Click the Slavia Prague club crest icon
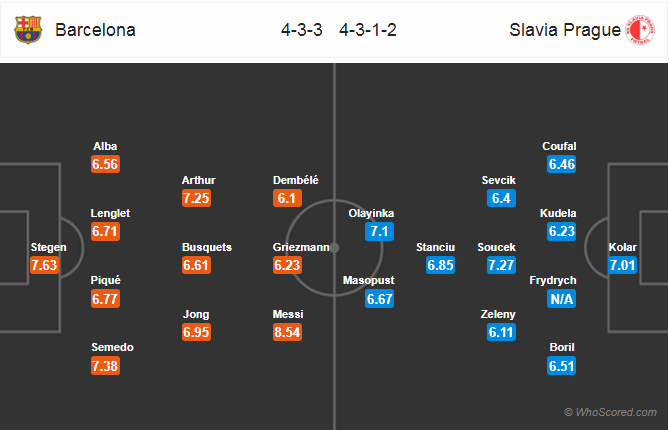Screen dimensions: 669x430 640,29
